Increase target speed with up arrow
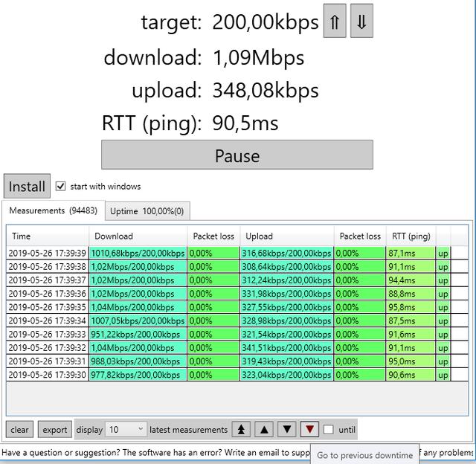 335,22
